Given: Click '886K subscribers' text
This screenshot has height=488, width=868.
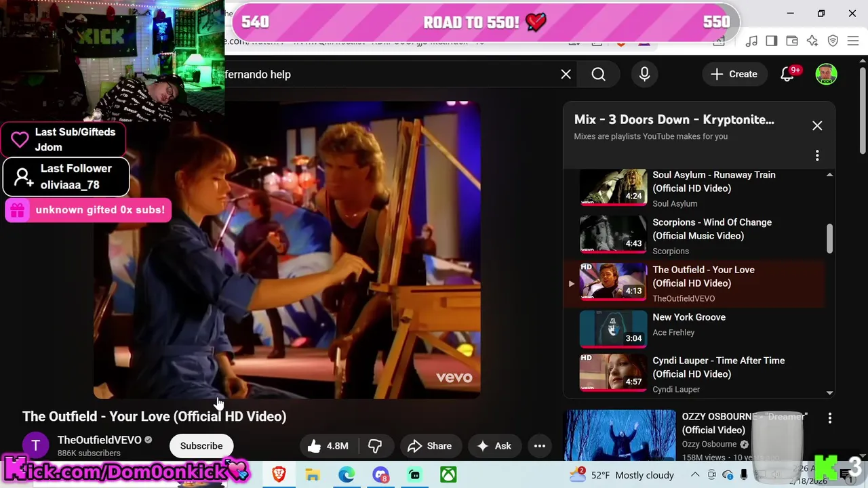Looking at the screenshot, I should point(89,453).
